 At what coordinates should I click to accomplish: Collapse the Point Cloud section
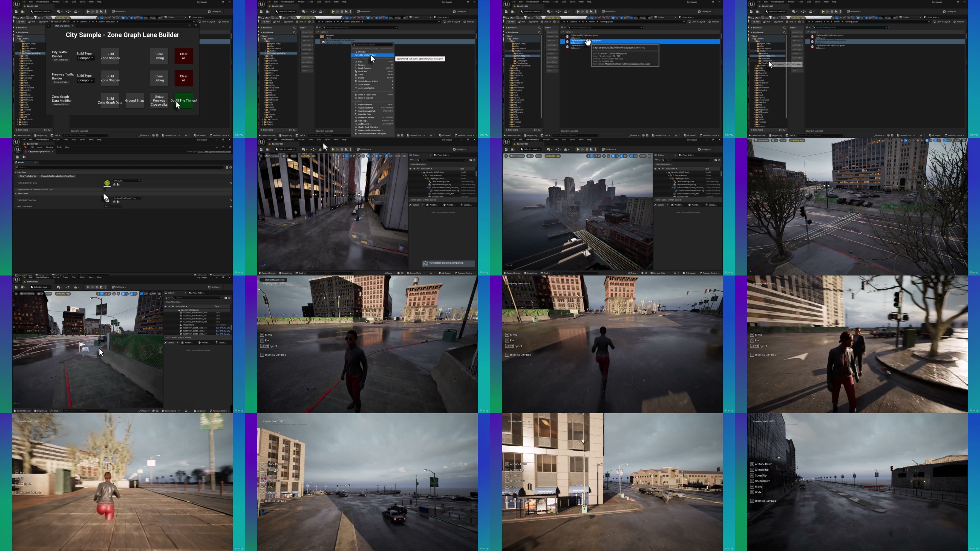pos(16,172)
